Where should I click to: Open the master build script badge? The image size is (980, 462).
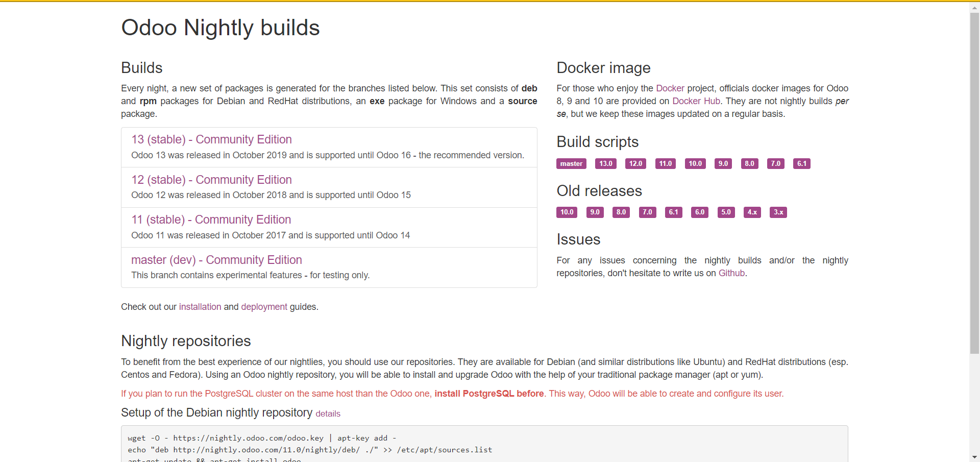point(571,164)
